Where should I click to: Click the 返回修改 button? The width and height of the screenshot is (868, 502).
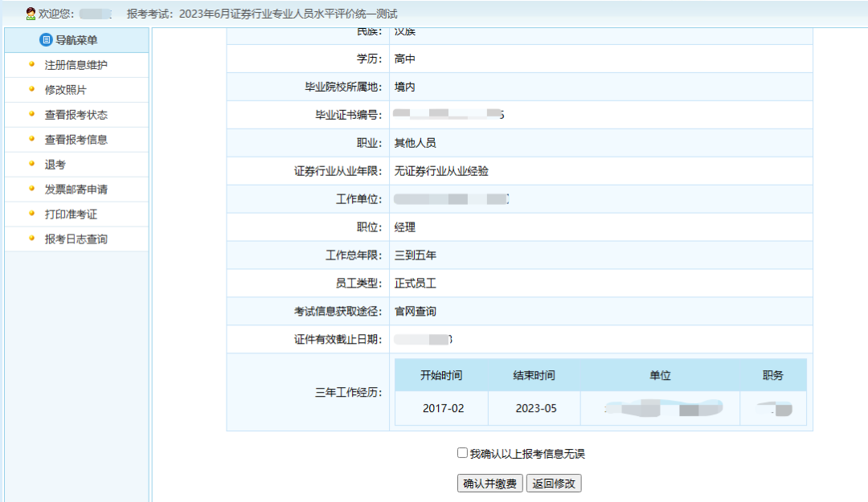(555, 484)
